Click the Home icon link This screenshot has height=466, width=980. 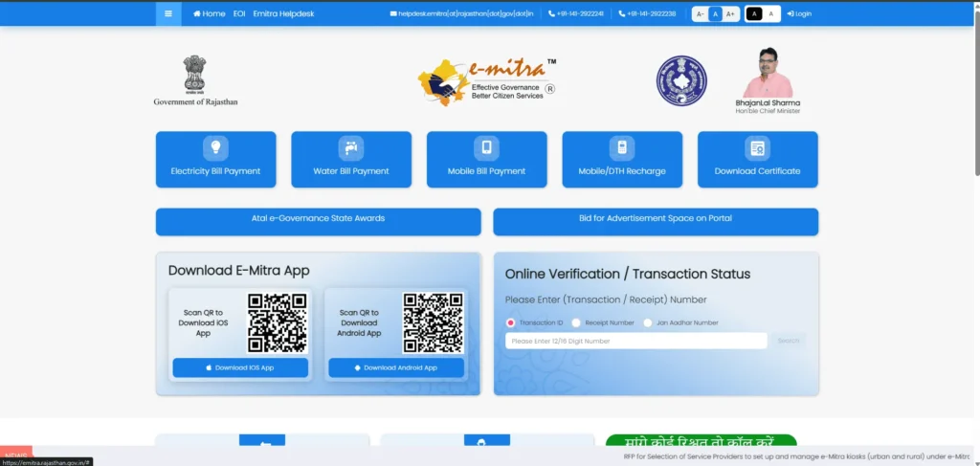[210, 13]
